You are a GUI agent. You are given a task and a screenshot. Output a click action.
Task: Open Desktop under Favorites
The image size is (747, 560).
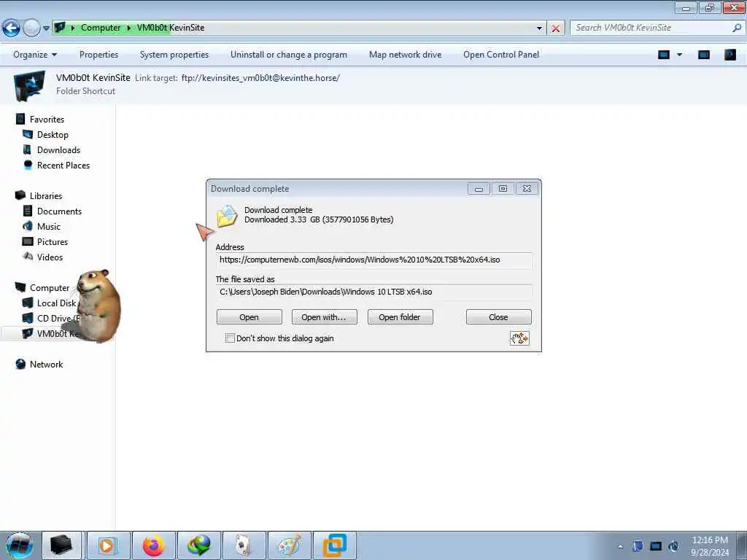pos(53,135)
